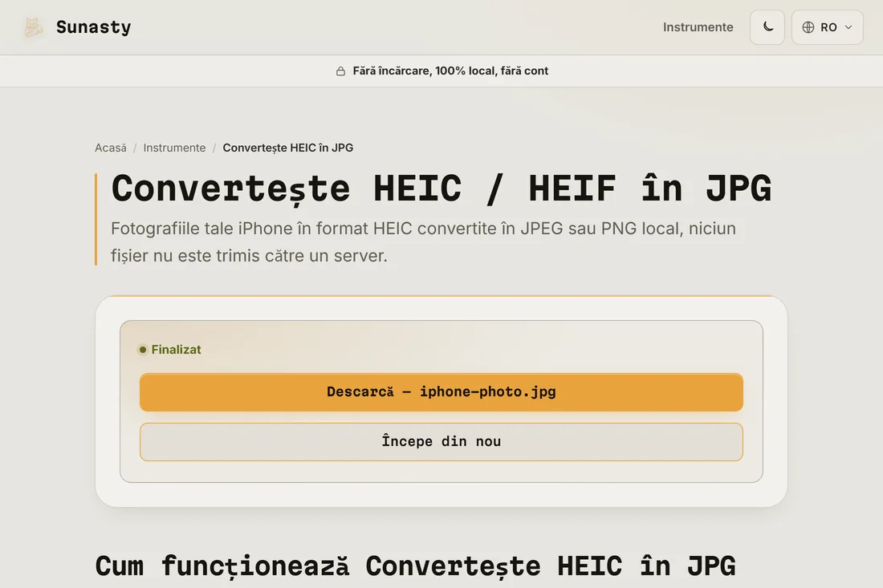Open the RO language dropdown

point(828,27)
